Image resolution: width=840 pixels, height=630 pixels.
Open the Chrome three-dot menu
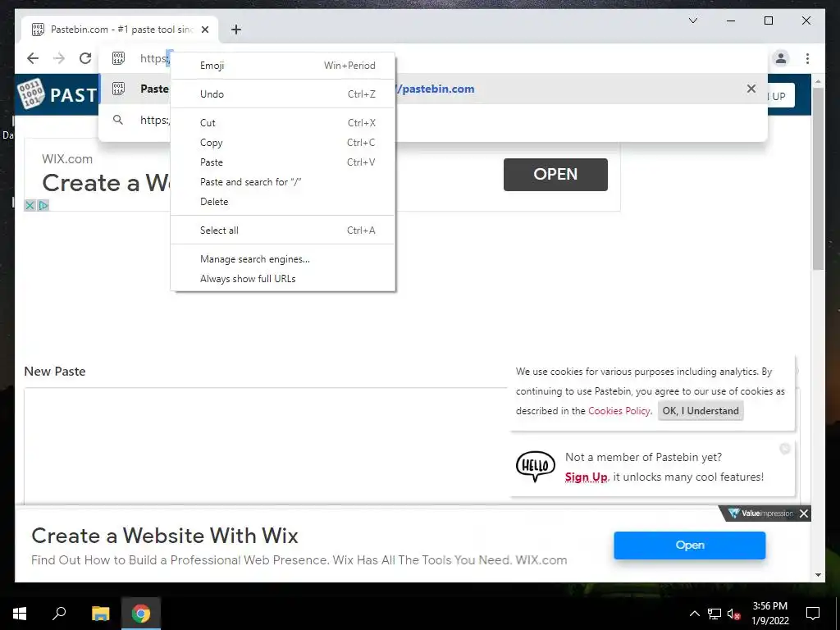click(x=807, y=58)
